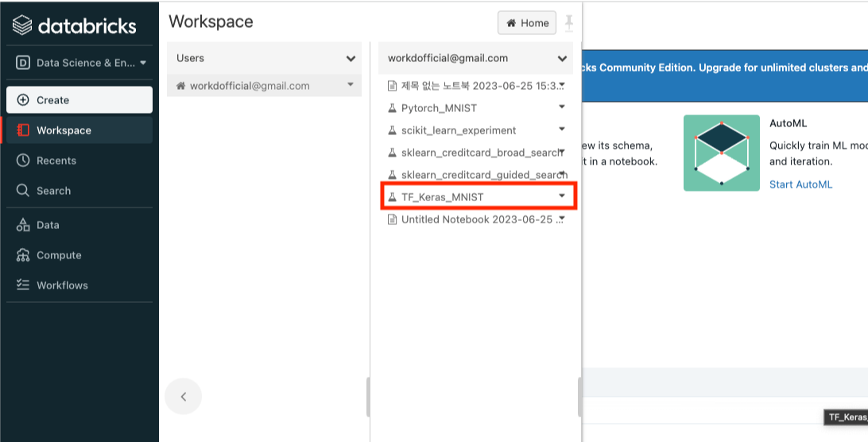Pin the Workspace panel with pin icon
868x442 pixels.
coord(568,23)
